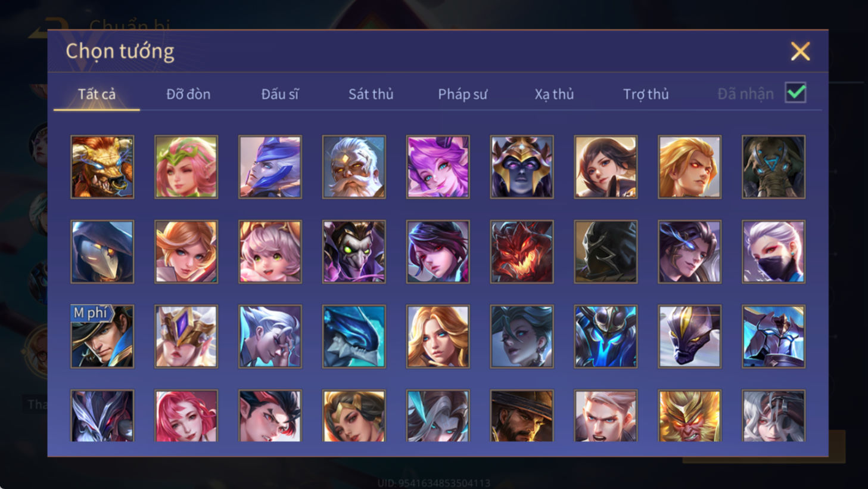Choose the cowboy-hat bearded hero portrait
The height and width of the screenshot is (489, 868).
click(522, 416)
